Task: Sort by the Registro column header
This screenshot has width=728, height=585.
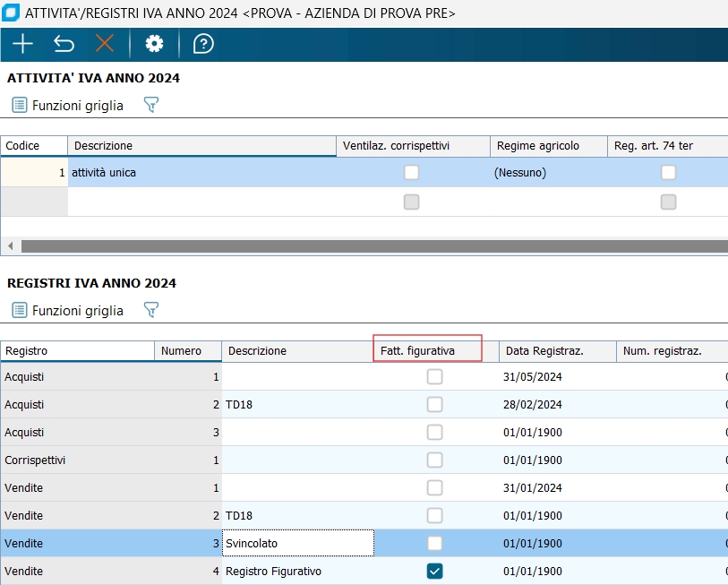Action: point(77,351)
